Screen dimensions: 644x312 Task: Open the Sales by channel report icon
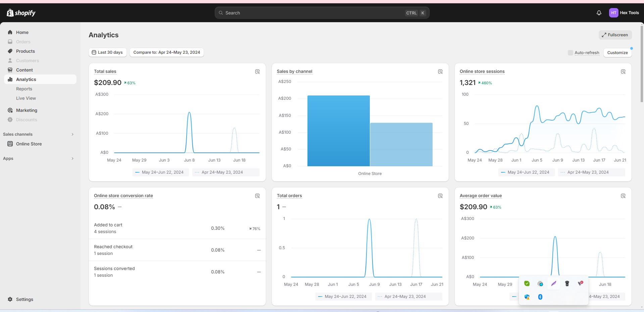tap(440, 72)
